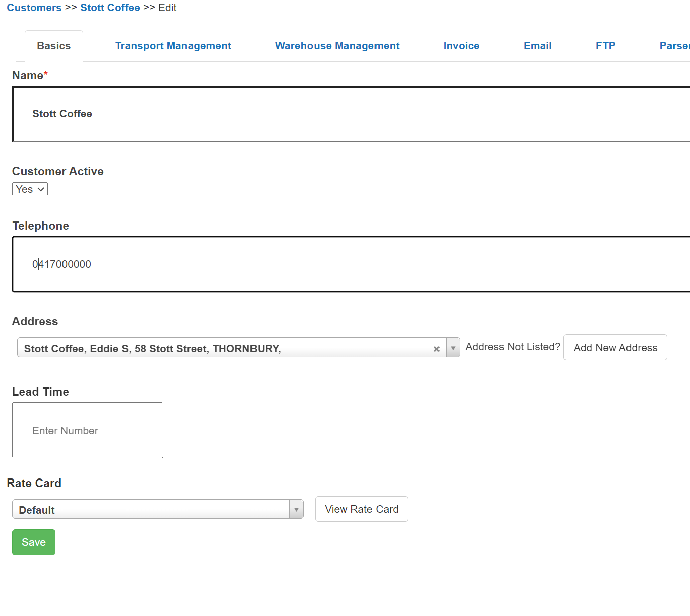Open the Warehouse Management tab
The width and height of the screenshot is (690, 616).
point(337,46)
